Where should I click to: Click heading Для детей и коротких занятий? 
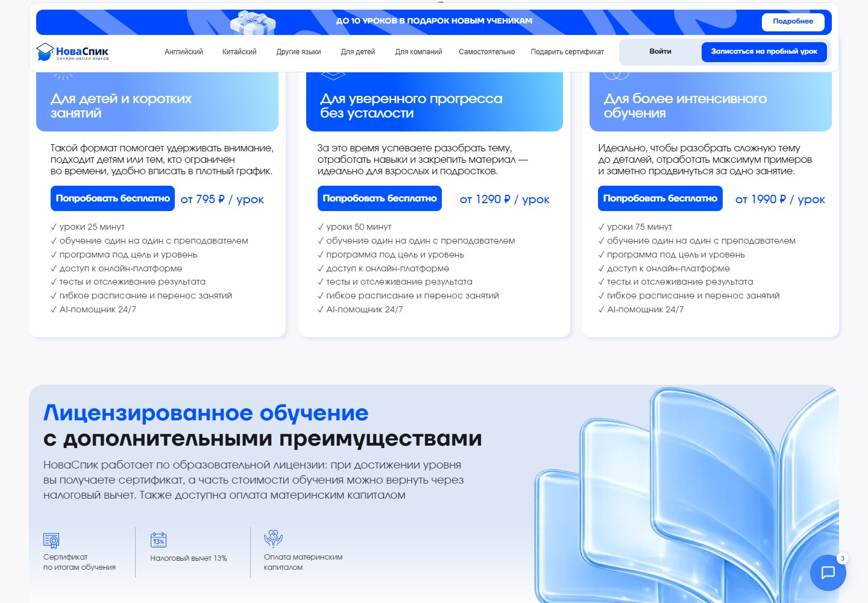click(121, 106)
